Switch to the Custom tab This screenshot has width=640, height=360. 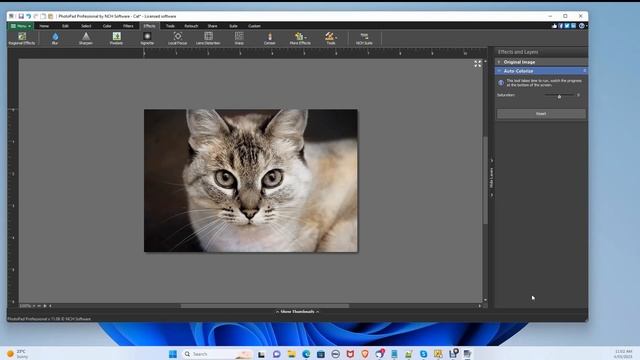click(x=254, y=26)
